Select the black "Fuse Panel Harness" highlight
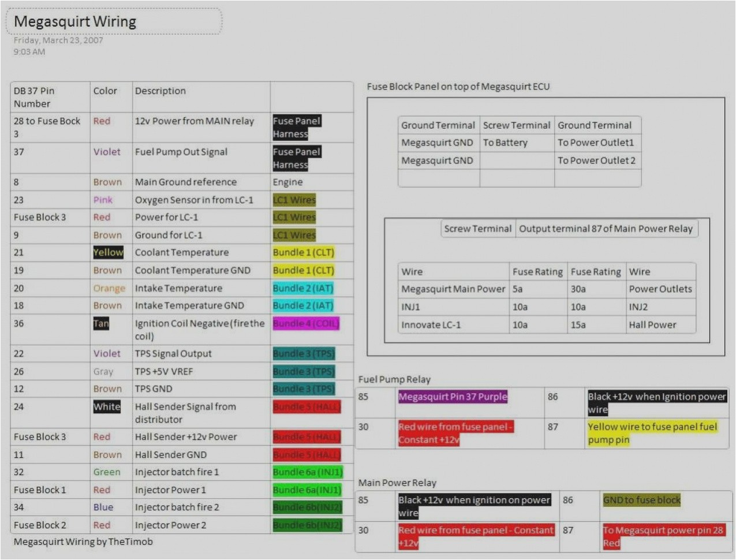Image resolution: width=736 pixels, height=560 pixels. 296,127
